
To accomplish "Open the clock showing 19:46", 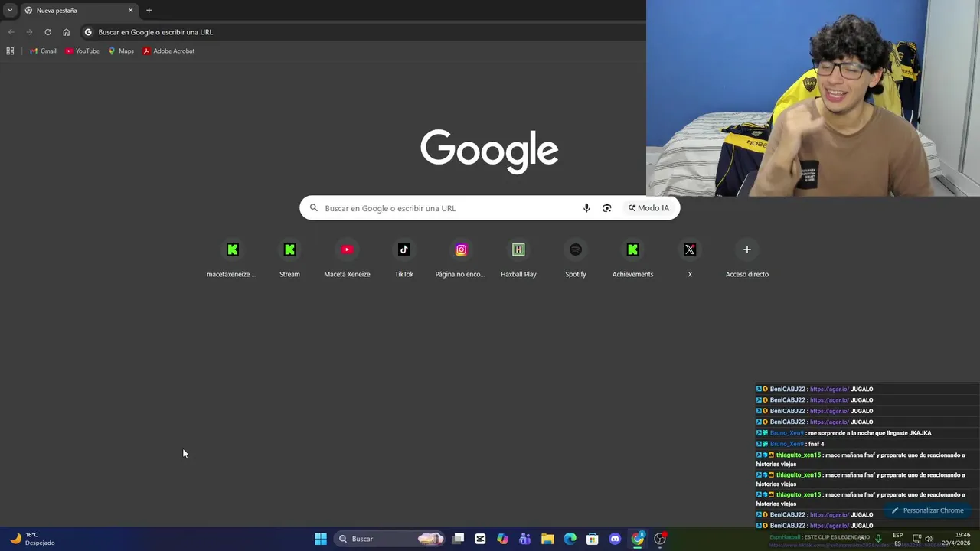I will point(956,539).
